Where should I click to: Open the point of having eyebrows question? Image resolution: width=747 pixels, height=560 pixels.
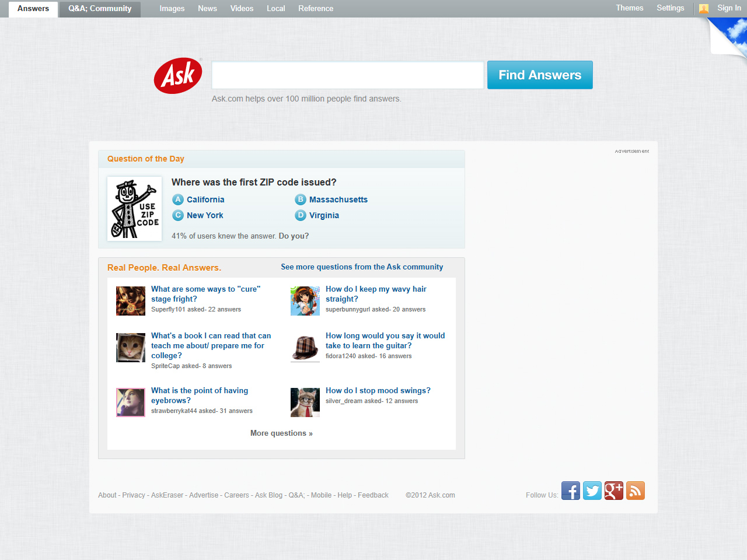[200, 395]
